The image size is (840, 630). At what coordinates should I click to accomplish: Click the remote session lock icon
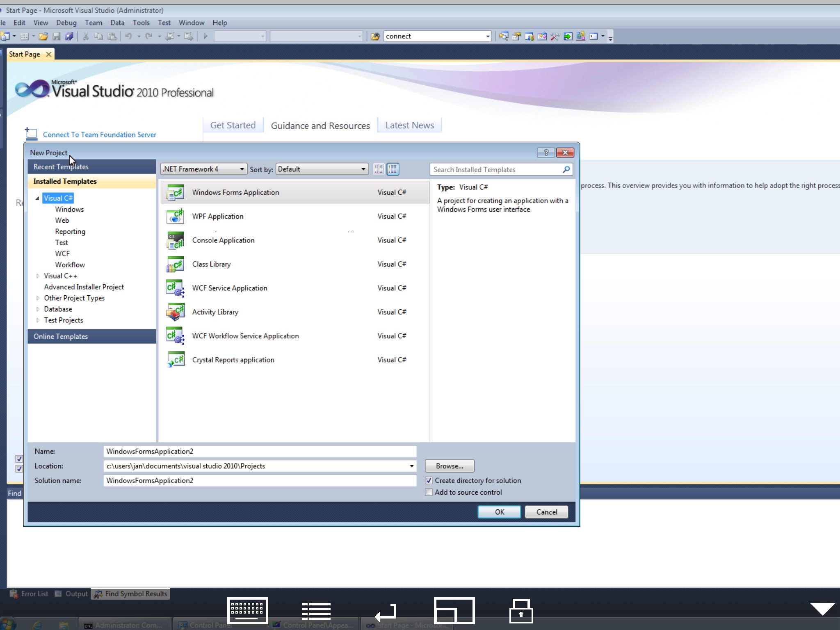(x=521, y=611)
